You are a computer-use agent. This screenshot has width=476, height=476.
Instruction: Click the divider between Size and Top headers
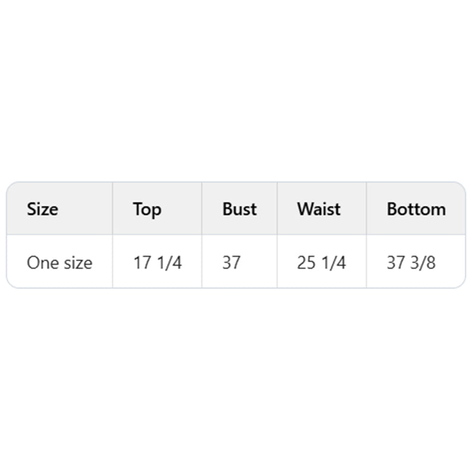tap(112, 209)
